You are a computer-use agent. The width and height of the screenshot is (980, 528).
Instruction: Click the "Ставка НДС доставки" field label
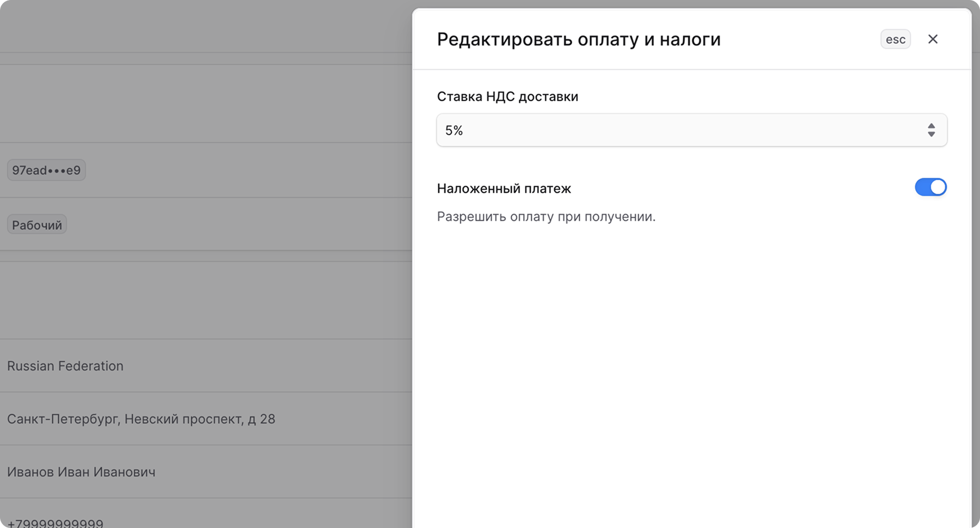click(x=507, y=96)
